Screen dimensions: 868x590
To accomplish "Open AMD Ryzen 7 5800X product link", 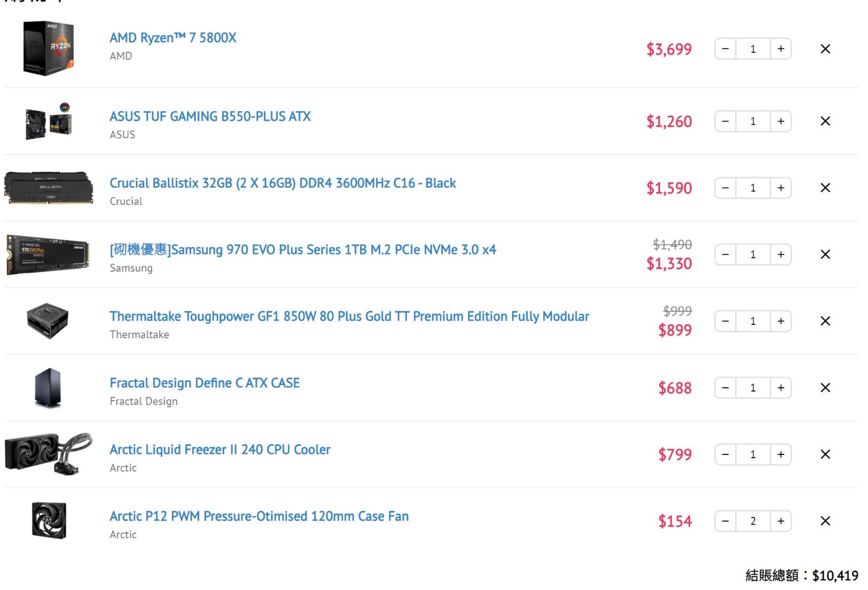I will [173, 38].
